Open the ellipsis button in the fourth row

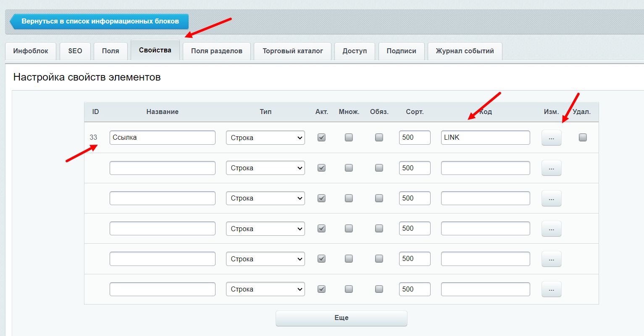click(x=551, y=229)
